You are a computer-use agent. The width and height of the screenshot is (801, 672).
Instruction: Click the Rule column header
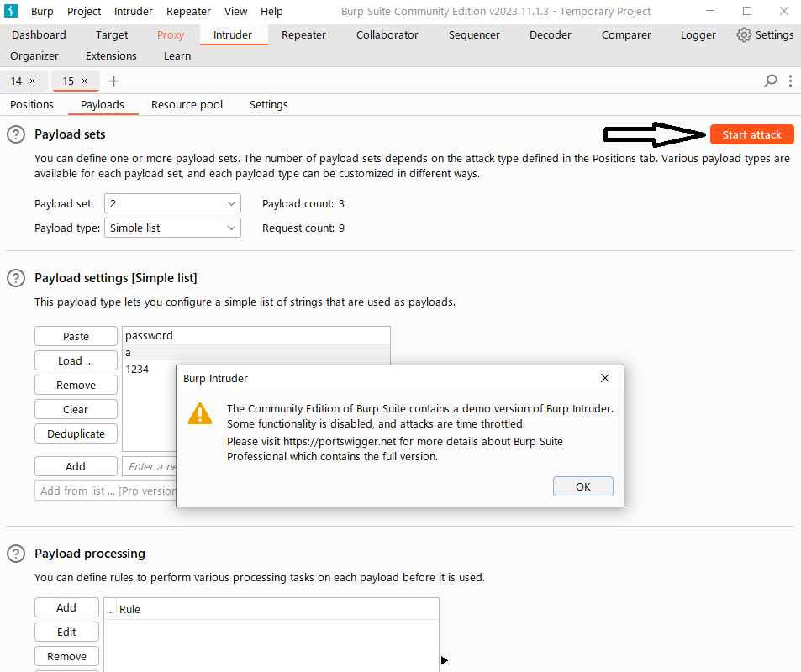point(278,609)
